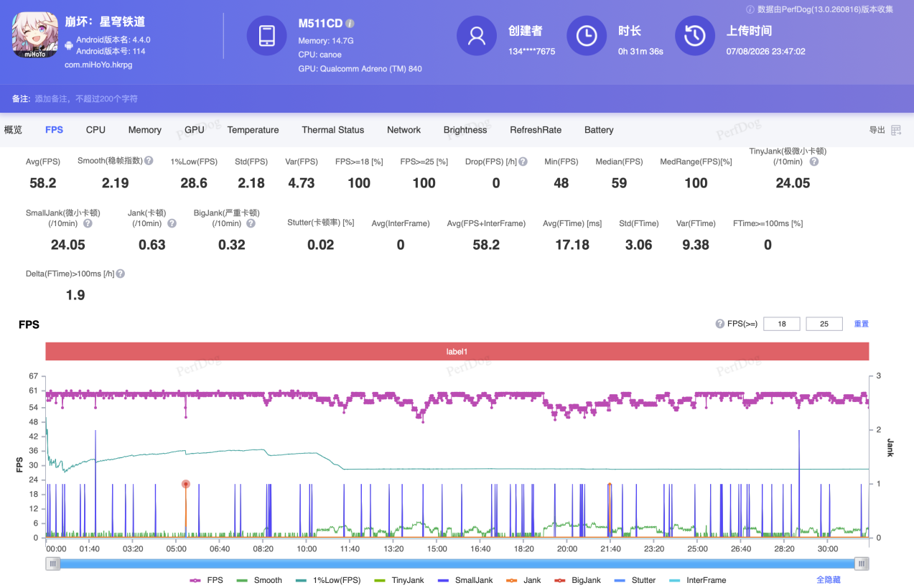The width and height of the screenshot is (914, 588).
Task: Click the Var(FTime) value 9.38
Action: (x=696, y=245)
